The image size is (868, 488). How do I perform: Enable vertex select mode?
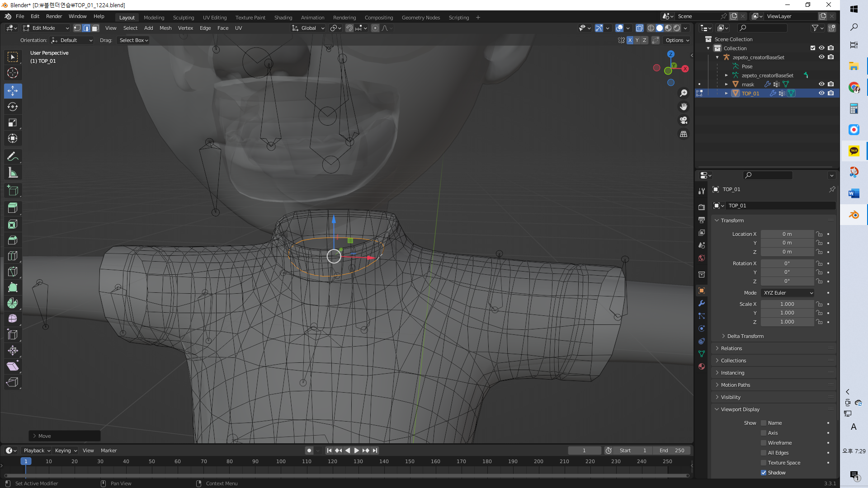point(77,28)
